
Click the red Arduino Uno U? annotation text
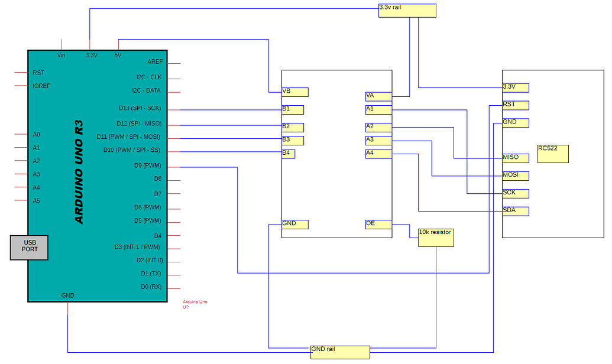(196, 304)
